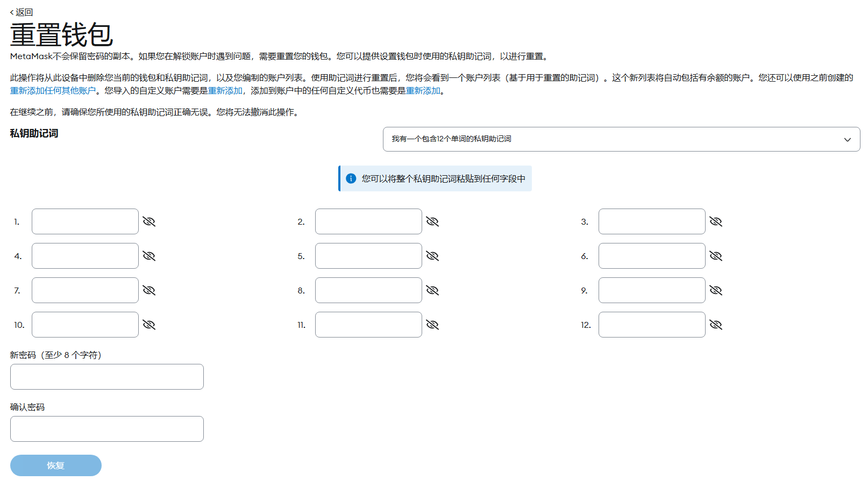Click the seed word 8 input field
868x495 pixels.
(368, 290)
